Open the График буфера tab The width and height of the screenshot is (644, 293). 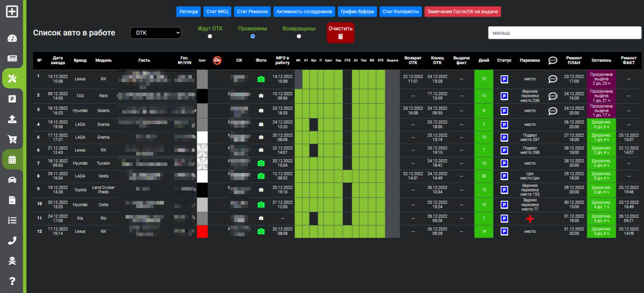(x=357, y=12)
